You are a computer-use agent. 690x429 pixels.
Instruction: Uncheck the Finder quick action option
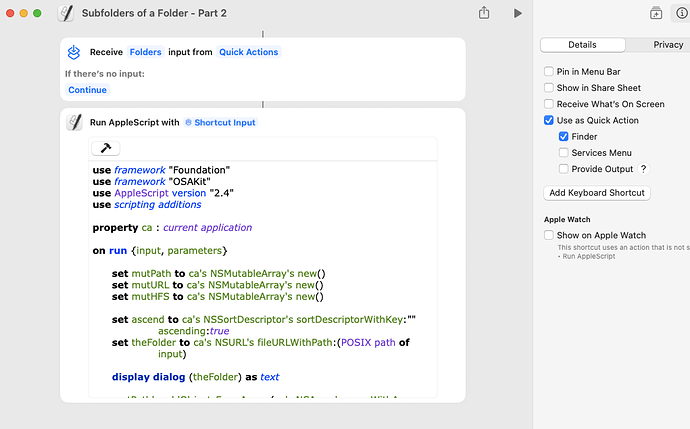563,136
